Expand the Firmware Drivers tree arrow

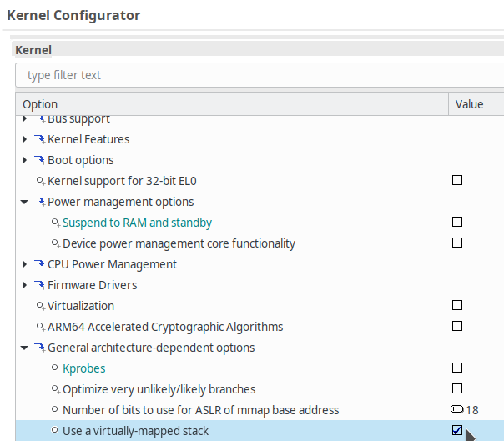pyautogui.click(x=25, y=285)
